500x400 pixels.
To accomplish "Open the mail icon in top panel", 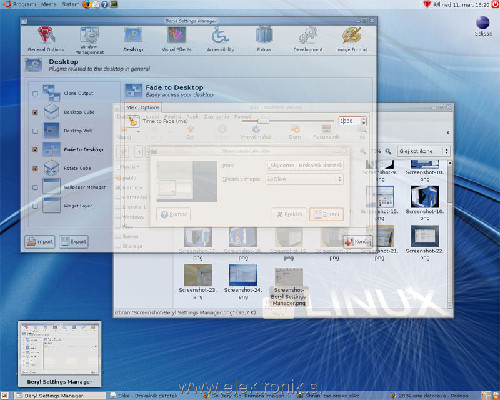I will 96,4.
